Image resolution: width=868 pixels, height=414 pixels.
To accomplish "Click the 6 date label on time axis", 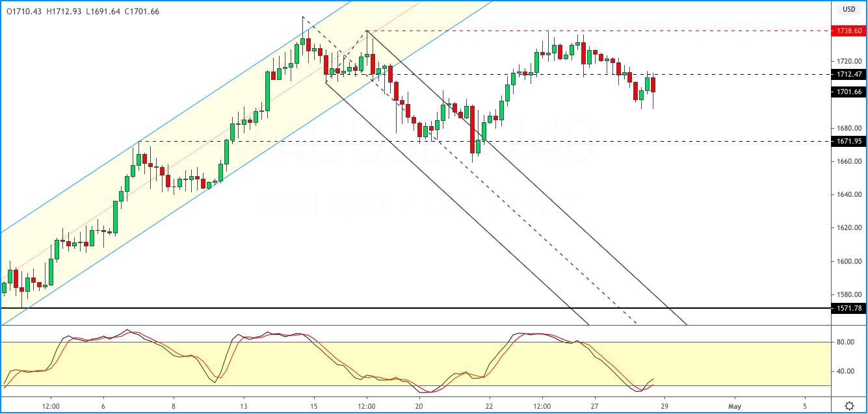I will point(103,406).
